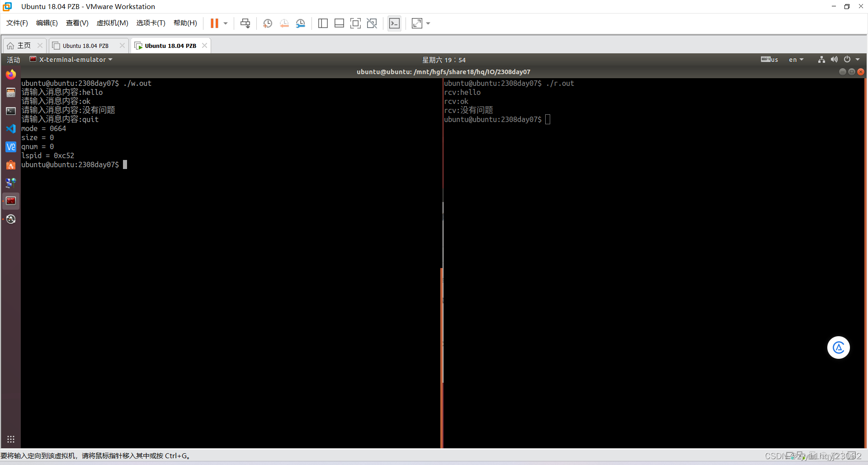The height and width of the screenshot is (465, 868).
Task: Toggle the Unity mode icon
Action: [372, 23]
